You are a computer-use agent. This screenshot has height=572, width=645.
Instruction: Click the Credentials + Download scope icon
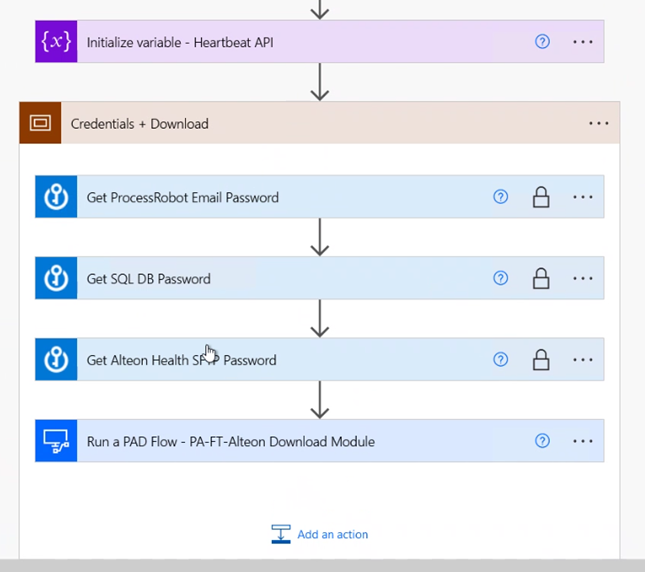40,124
